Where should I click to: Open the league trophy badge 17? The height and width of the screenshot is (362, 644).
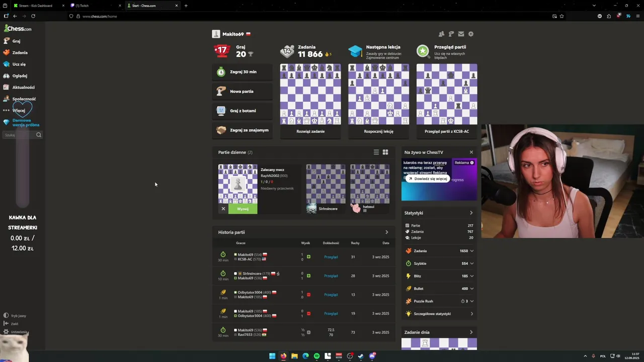click(222, 50)
